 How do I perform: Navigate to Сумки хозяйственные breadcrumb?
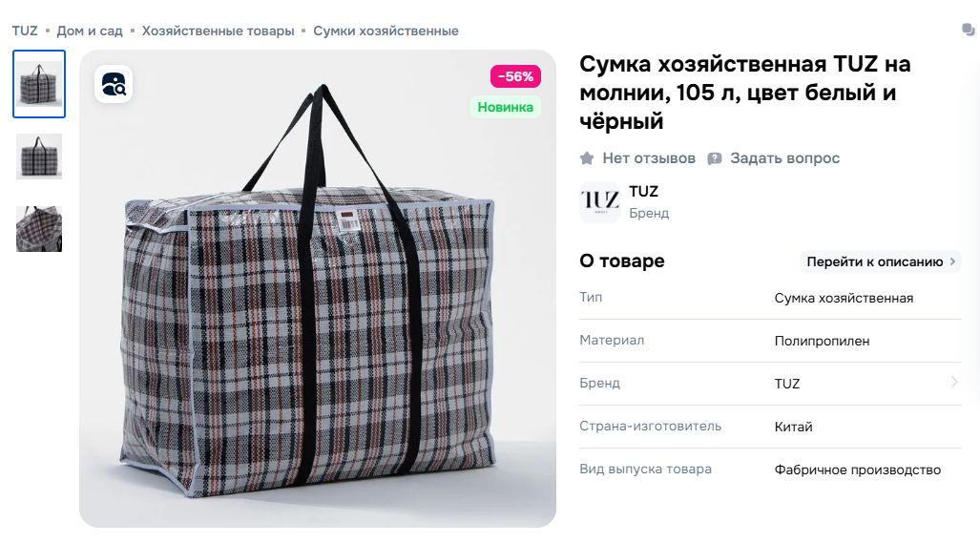[x=386, y=31]
